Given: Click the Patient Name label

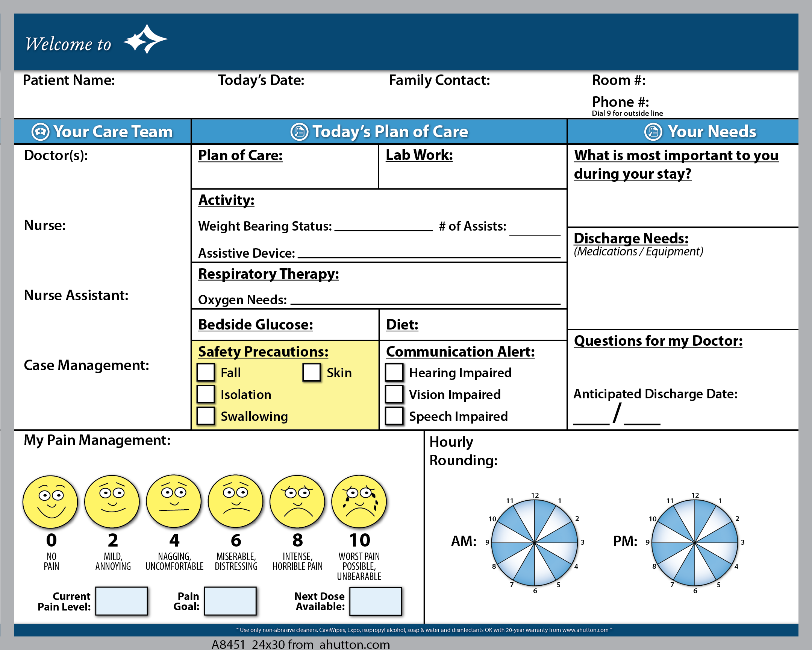Looking at the screenshot, I should (x=69, y=80).
